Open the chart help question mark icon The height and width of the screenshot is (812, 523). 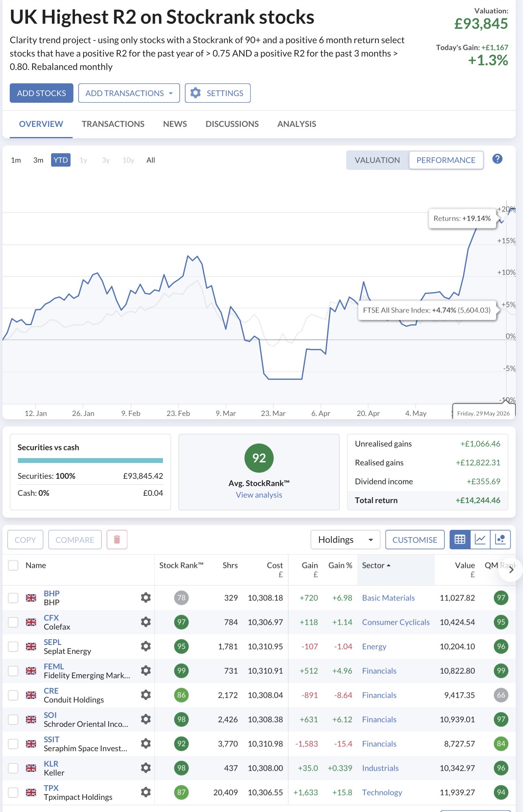click(x=497, y=159)
